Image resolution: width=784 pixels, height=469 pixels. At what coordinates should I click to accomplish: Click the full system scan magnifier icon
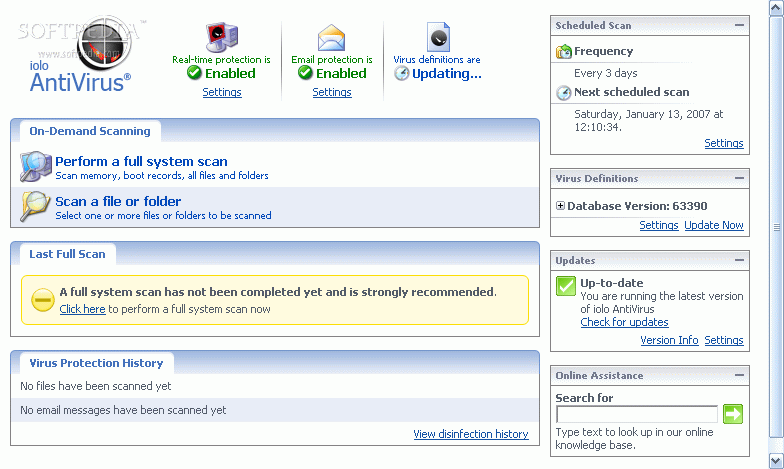[36, 166]
